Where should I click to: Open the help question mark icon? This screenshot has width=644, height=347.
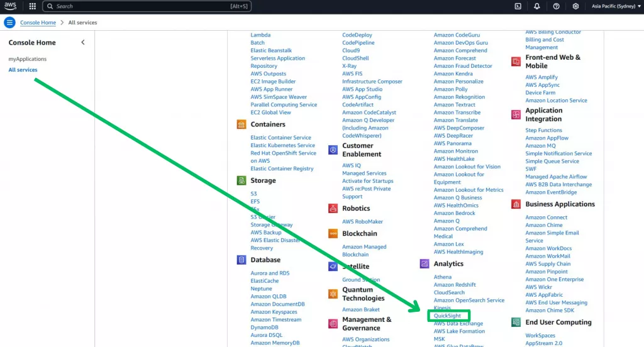(x=556, y=6)
